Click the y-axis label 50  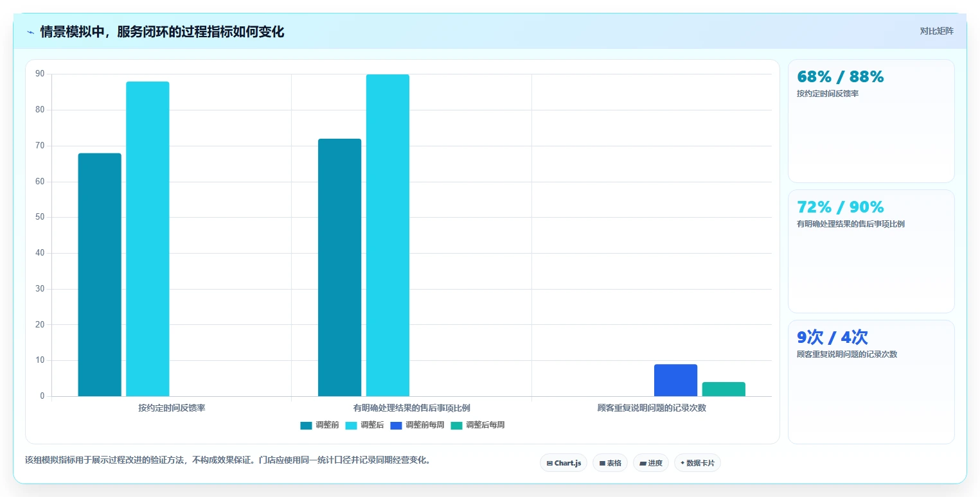40,217
